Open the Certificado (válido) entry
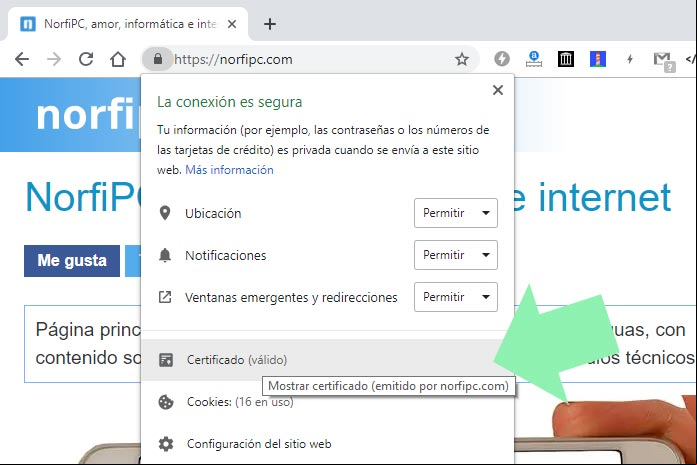This screenshot has height=465, width=697. click(327, 360)
